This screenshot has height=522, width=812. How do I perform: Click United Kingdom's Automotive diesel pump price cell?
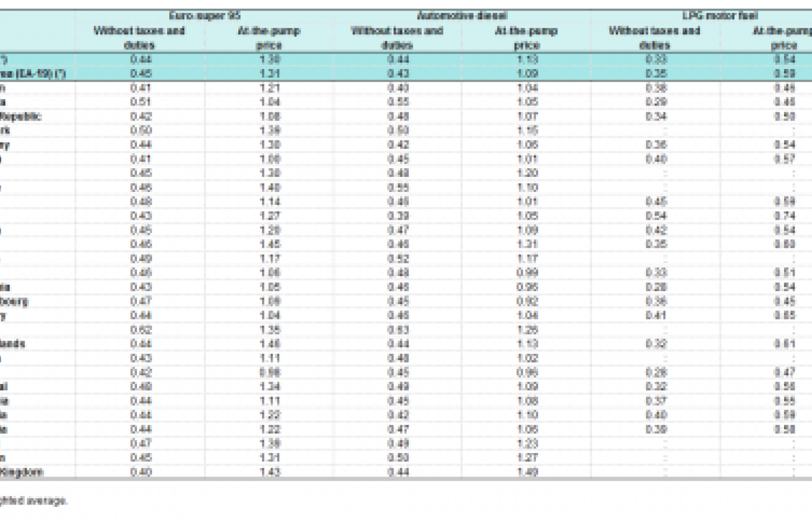pyautogui.click(x=527, y=472)
